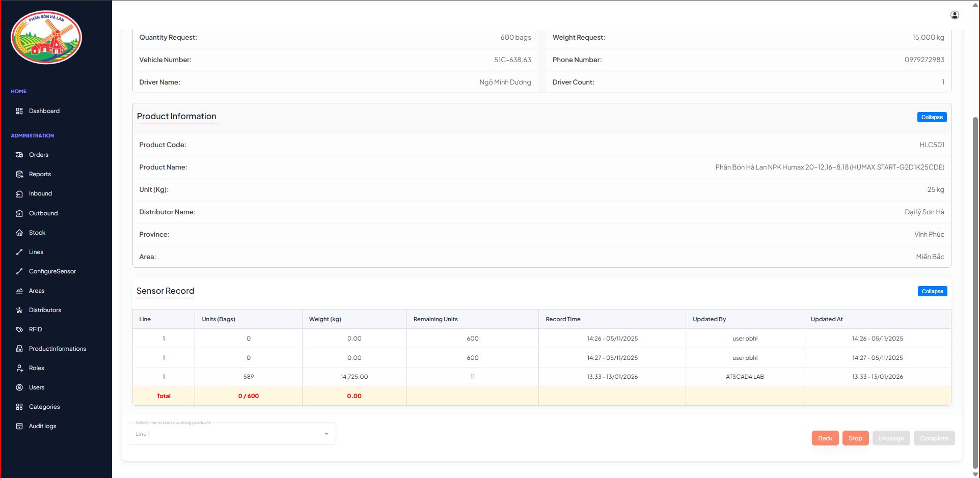Click the Dashboard grid icon
This screenshot has width=980, height=478.
(x=19, y=111)
